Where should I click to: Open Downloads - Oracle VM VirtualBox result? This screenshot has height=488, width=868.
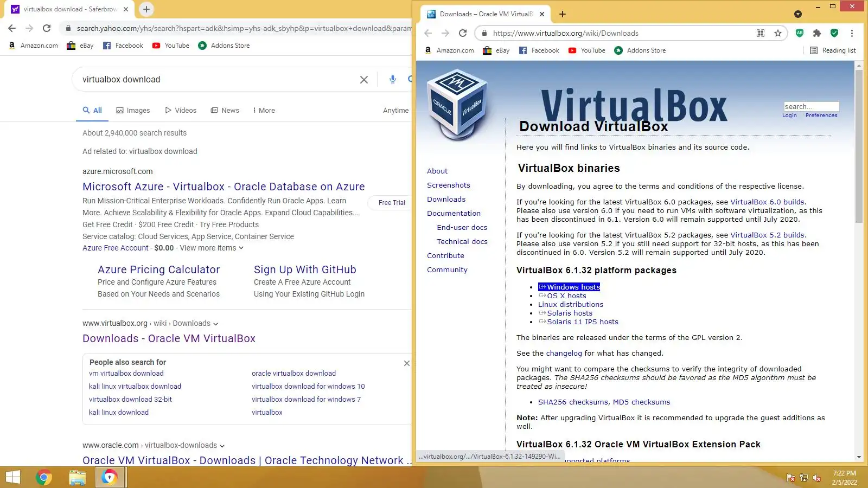(169, 338)
